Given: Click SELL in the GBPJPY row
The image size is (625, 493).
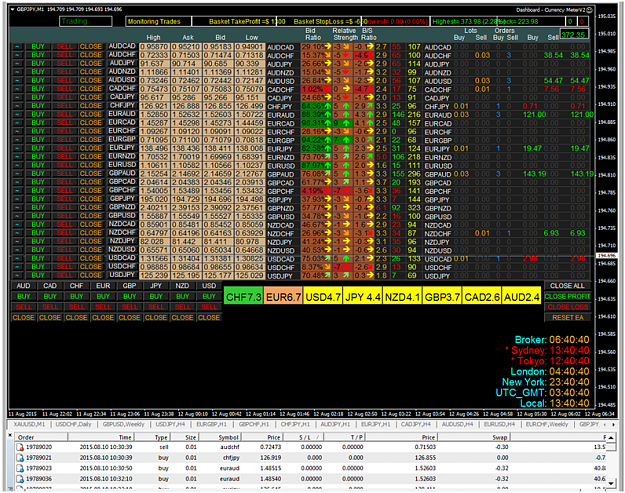Looking at the screenshot, I should (x=64, y=199).
